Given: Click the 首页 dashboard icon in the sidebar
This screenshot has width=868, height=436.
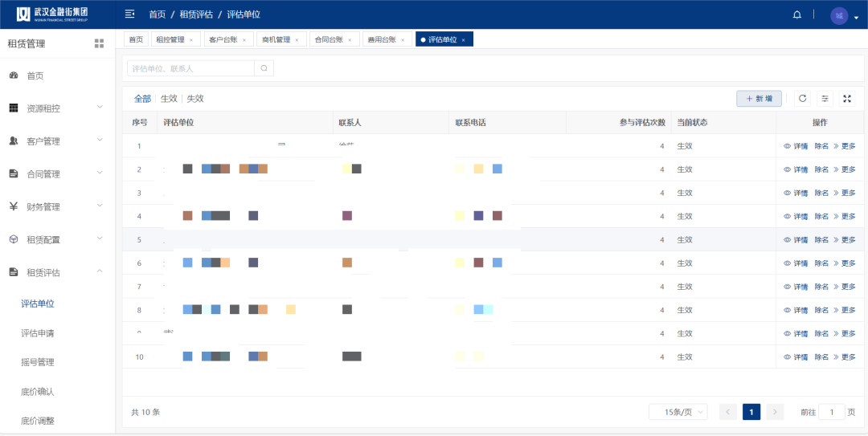Looking at the screenshot, I should tap(14, 75).
